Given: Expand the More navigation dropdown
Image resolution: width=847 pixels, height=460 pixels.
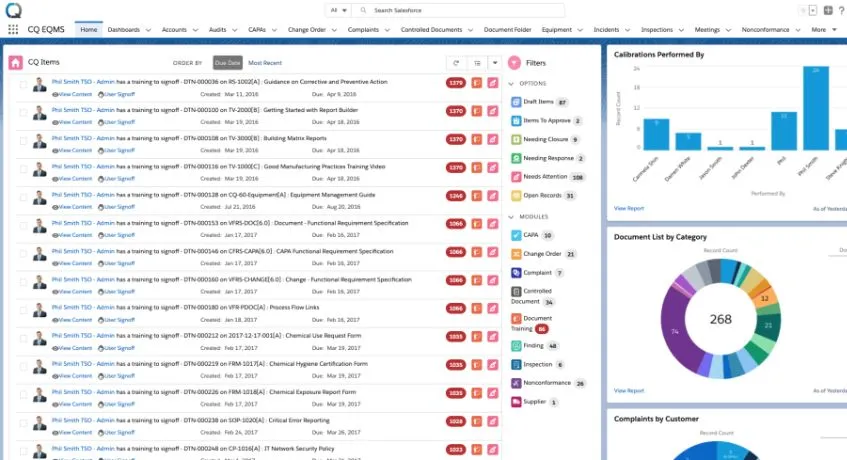Looking at the screenshot, I should coord(823,30).
